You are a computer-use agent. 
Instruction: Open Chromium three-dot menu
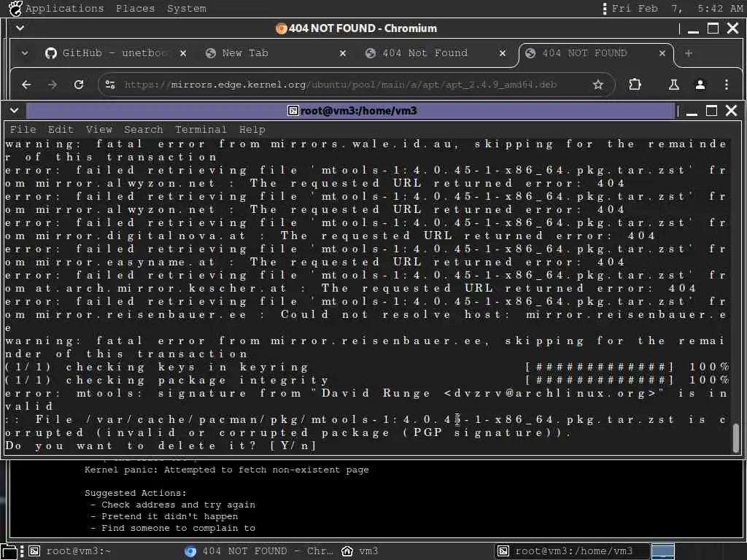pos(726,85)
